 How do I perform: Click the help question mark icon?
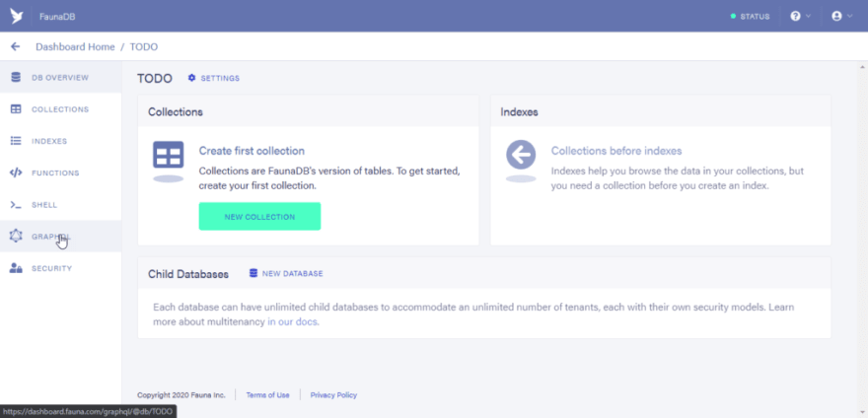point(795,16)
